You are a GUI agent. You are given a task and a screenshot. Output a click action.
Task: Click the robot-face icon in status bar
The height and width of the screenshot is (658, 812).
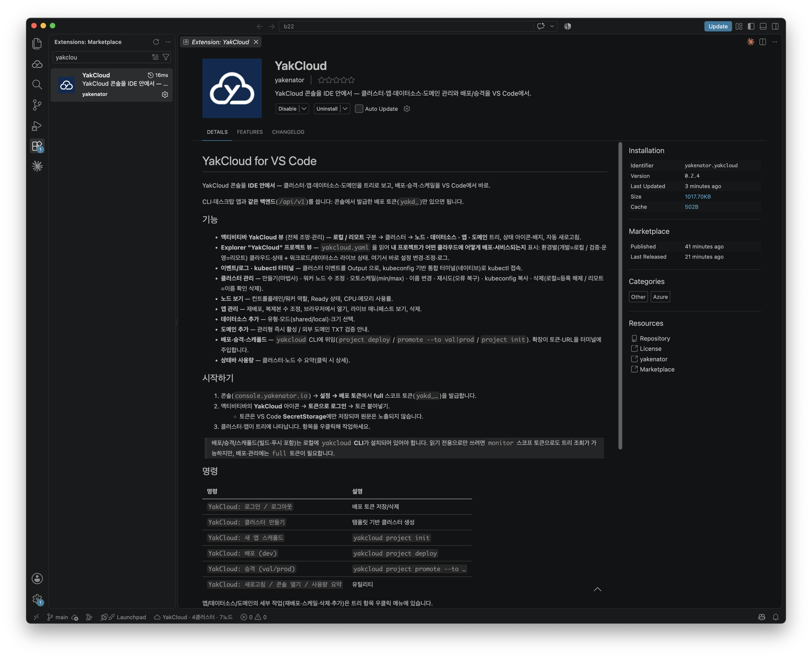pos(762,617)
